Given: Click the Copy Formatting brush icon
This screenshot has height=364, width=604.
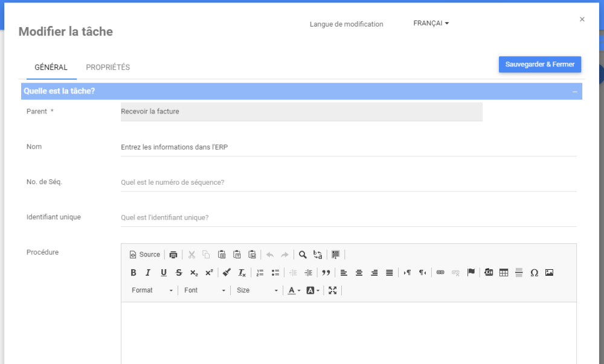Looking at the screenshot, I should 227,272.
